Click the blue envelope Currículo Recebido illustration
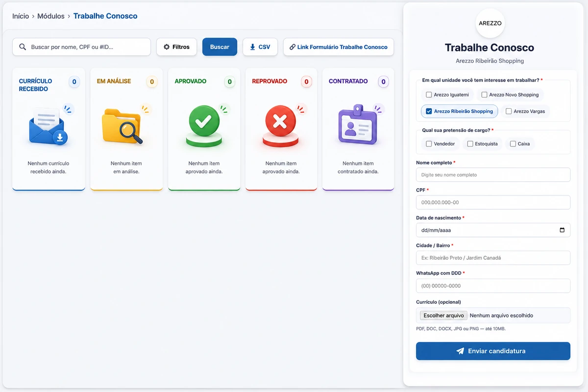The width and height of the screenshot is (588, 392). pos(49,125)
